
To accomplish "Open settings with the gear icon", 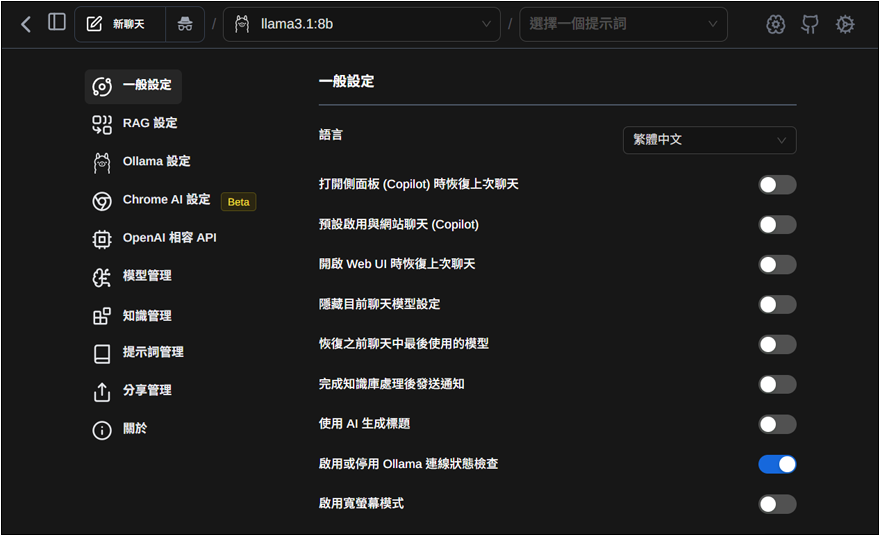I will 845,24.
